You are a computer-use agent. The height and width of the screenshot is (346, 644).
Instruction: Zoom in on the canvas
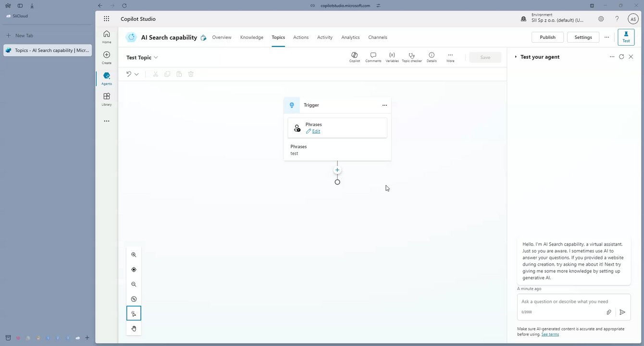click(x=134, y=255)
